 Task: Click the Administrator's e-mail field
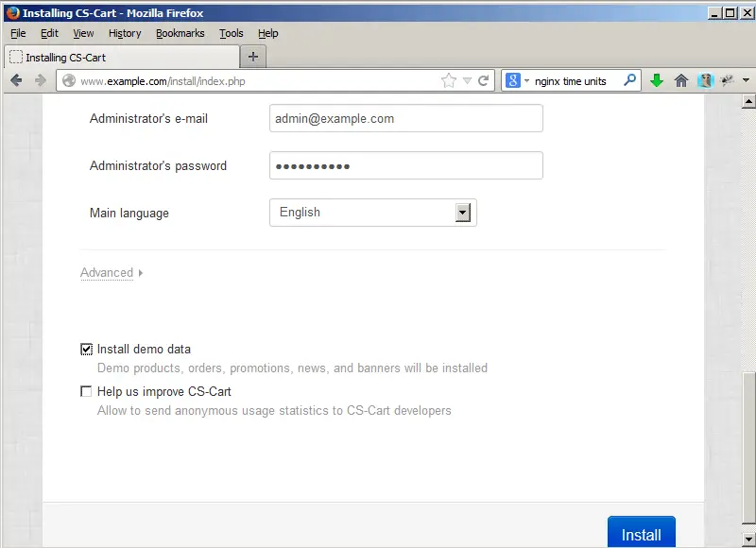tap(406, 118)
